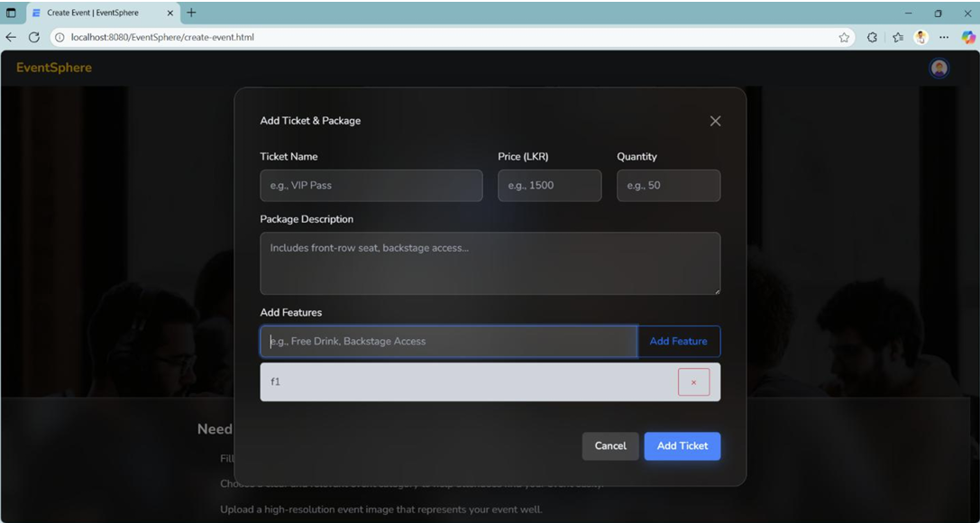Click the EventSphere logo link
The height and width of the screenshot is (523, 980).
pos(54,68)
